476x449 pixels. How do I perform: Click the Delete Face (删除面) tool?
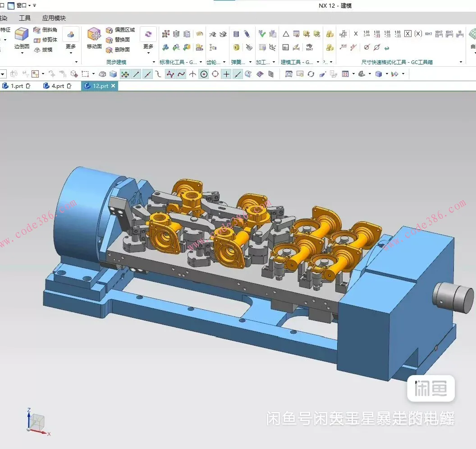(x=118, y=50)
